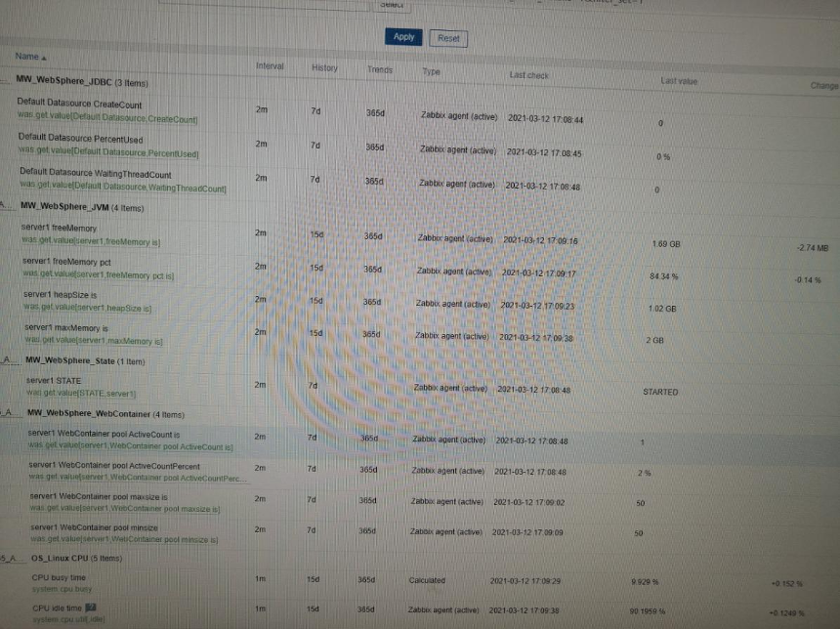Click key was.get.value[STATE,server1]

81,394
